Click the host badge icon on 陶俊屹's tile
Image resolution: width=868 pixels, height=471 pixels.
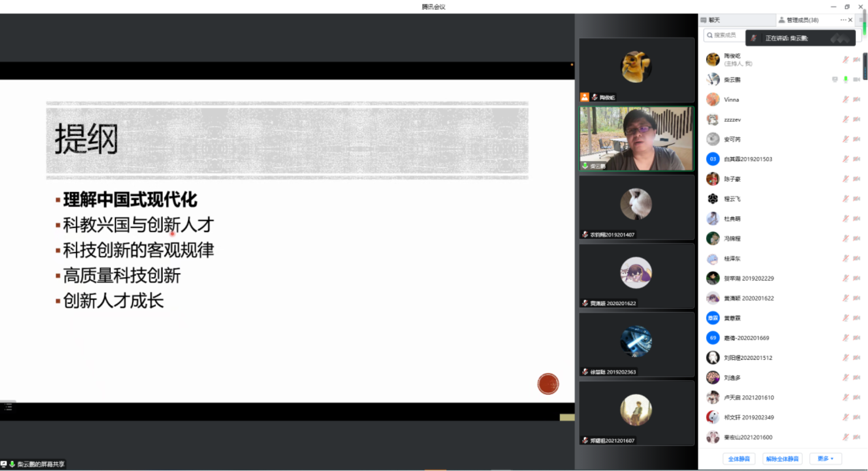coord(585,97)
